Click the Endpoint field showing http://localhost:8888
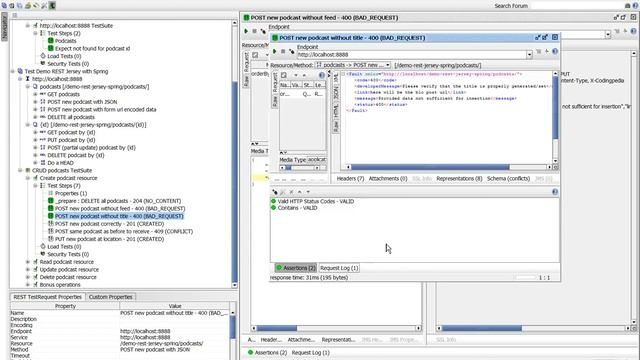The image size is (640, 360). point(412,55)
